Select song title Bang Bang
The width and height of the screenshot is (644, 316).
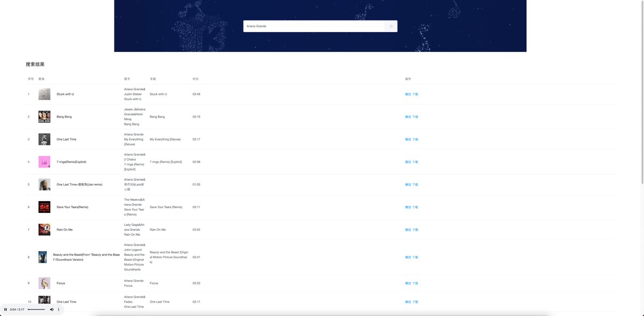click(64, 116)
